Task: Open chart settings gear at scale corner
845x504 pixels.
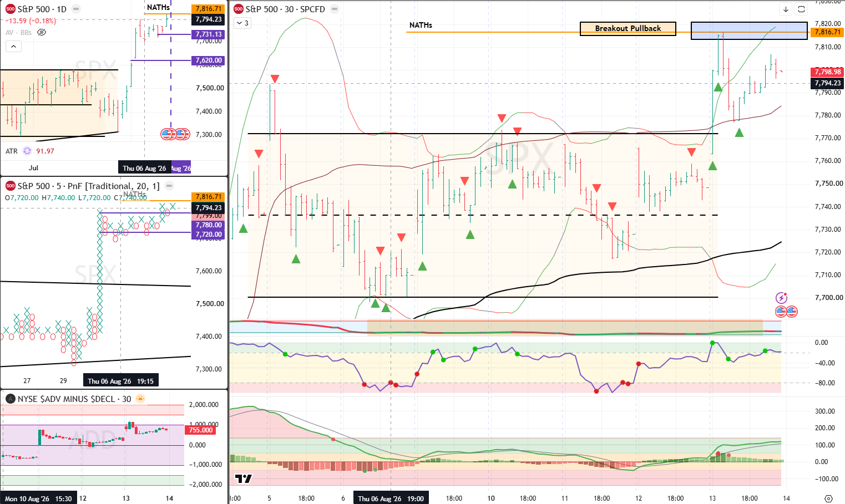Action: point(828,498)
